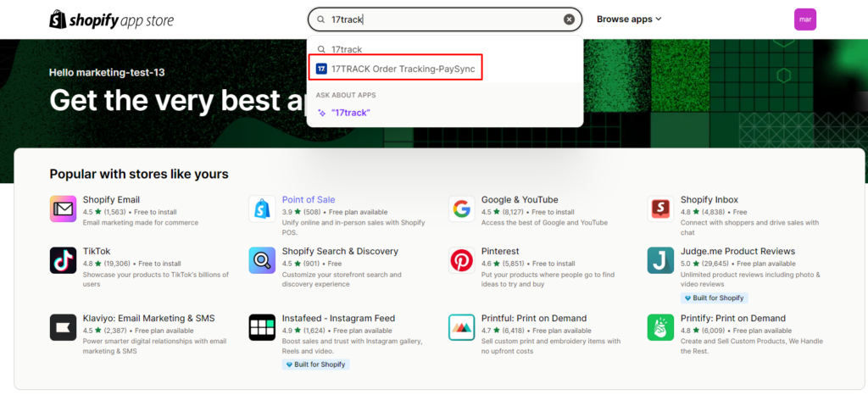Open the Shopify Email app icon
868x395 pixels.
click(63, 209)
